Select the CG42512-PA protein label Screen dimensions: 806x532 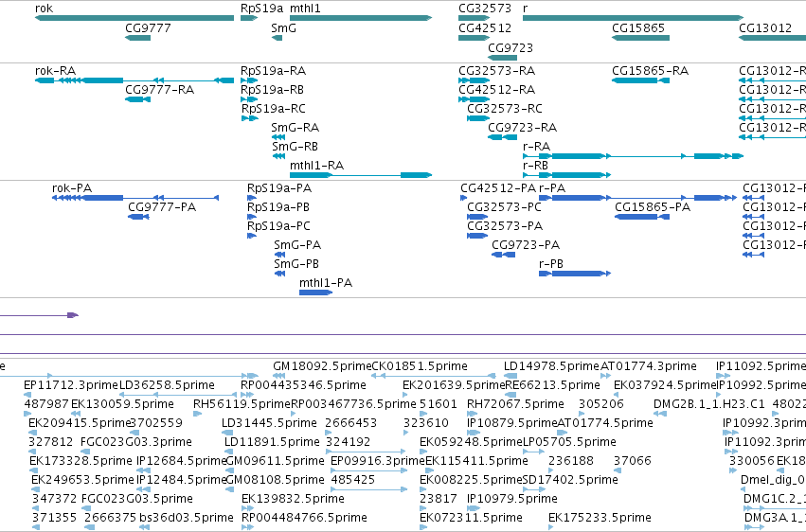(498, 188)
